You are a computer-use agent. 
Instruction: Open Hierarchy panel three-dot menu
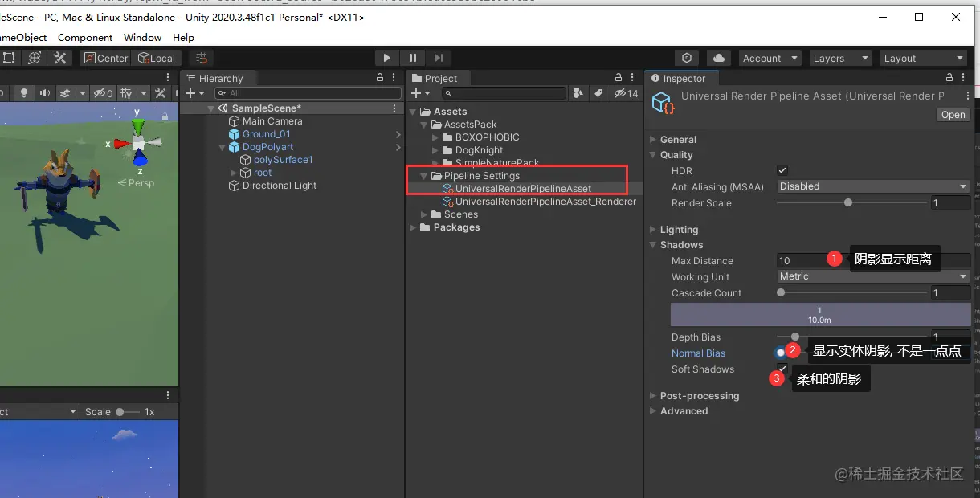tap(394, 78)
